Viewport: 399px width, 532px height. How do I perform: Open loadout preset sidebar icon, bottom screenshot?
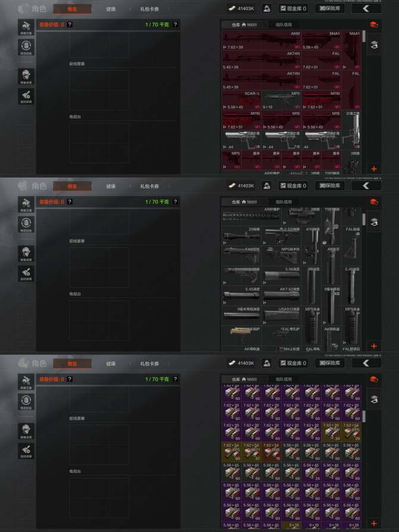[x=26, y=382]
